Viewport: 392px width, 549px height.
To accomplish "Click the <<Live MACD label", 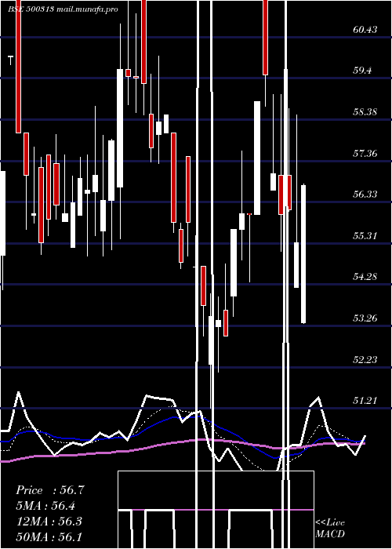I will coord(330,529).
